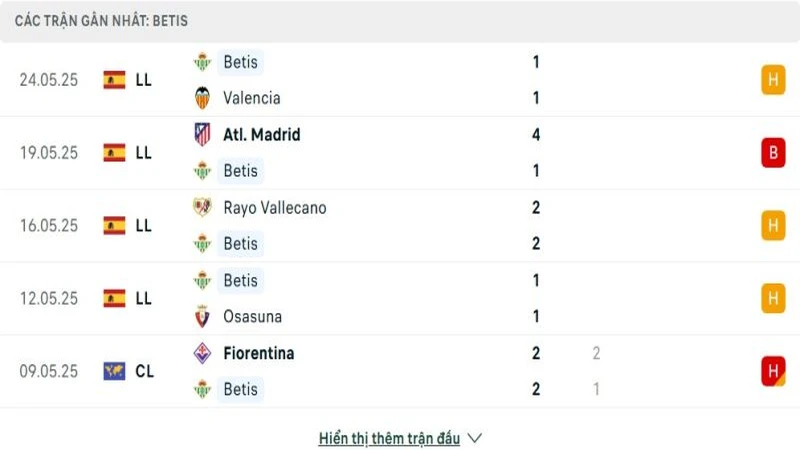800x450 pixels.
Task: Open the Rayo Vallecano team name
Action: click(275, 207)
